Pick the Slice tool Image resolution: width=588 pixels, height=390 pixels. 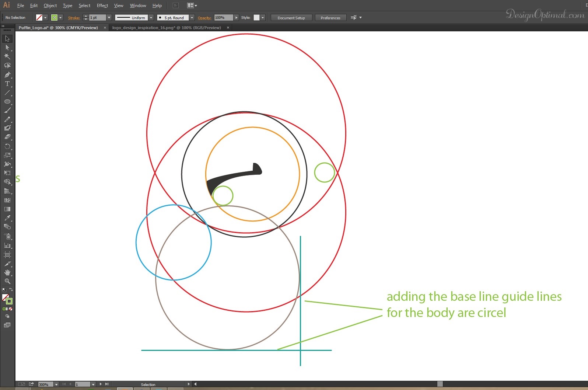pyautogui.click(x=7, y=264)
